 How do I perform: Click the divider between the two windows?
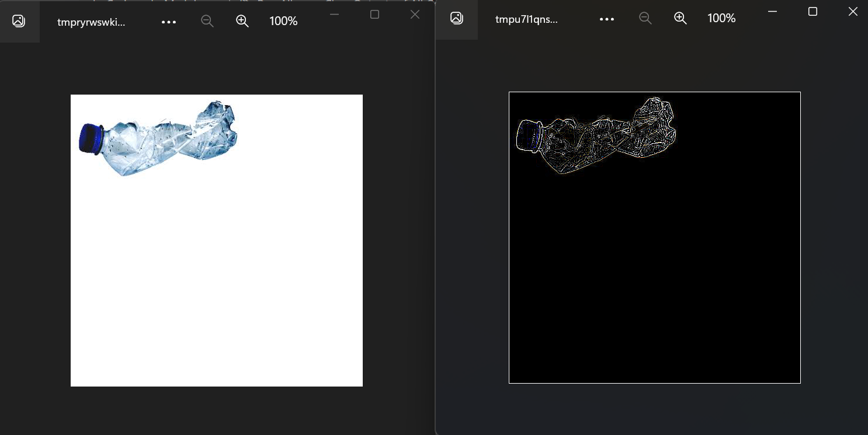[x=435, y=234]
